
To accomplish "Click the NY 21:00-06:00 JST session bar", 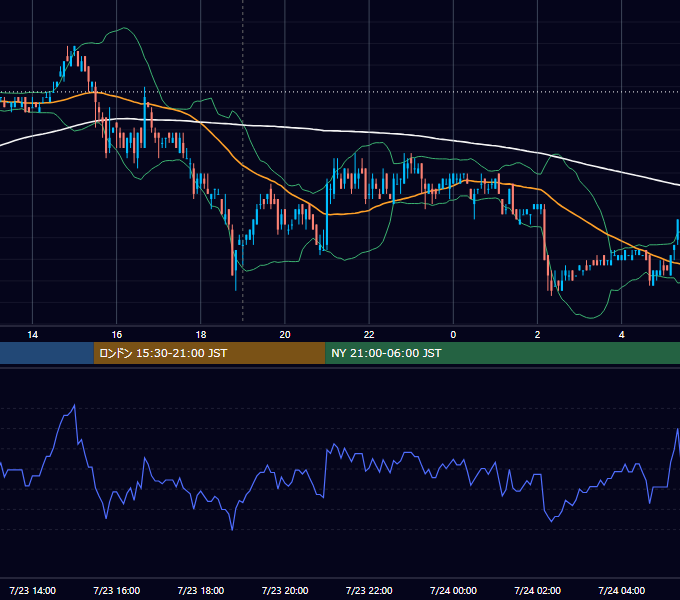I will point(503,353).
